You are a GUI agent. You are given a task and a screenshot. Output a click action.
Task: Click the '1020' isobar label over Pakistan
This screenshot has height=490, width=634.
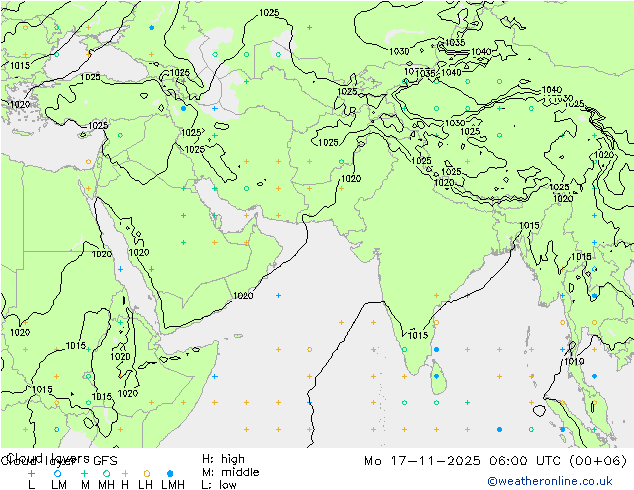click(351, 178)
